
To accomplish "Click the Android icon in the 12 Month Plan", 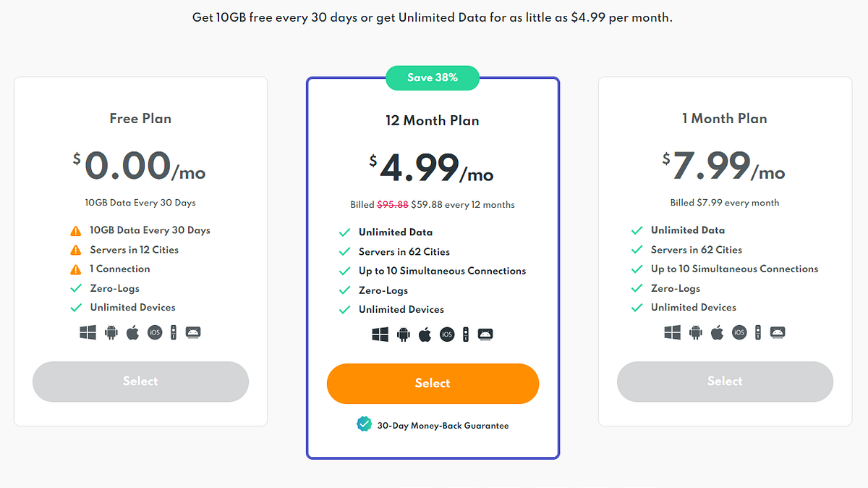I will [x=403, y=335].
